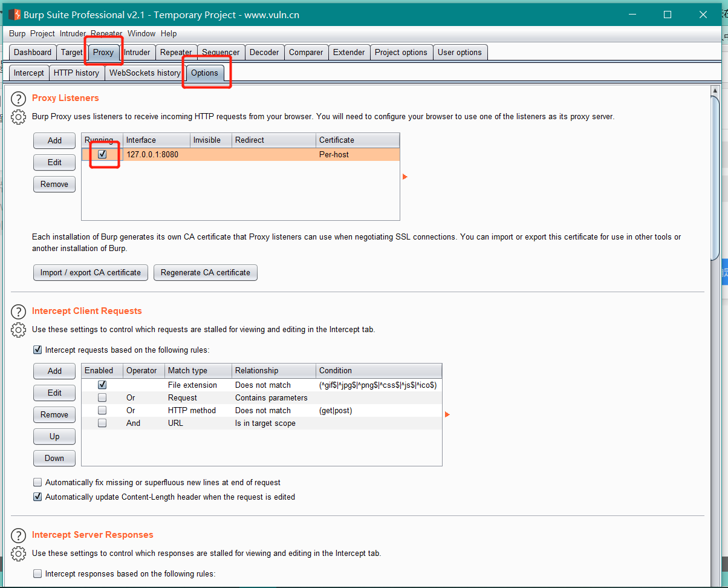Open the Help menu
728x588 pixels.
169,34
